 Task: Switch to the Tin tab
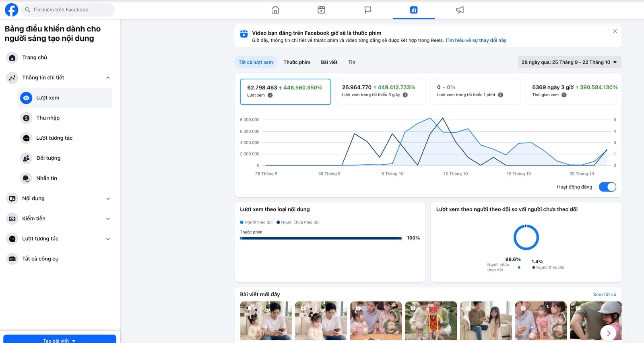pyautogui.click(x=352, y=62)
